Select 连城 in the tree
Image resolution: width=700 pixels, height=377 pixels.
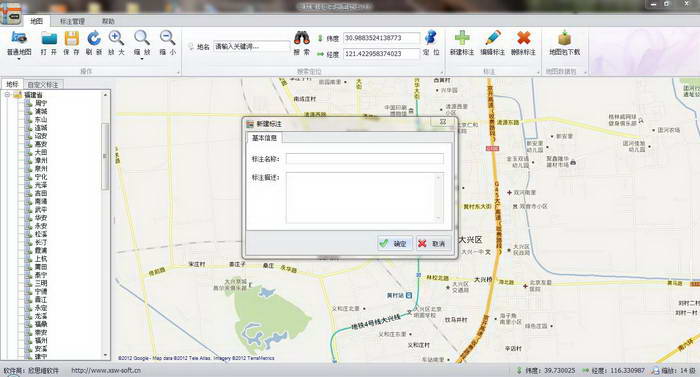[41, 128]
